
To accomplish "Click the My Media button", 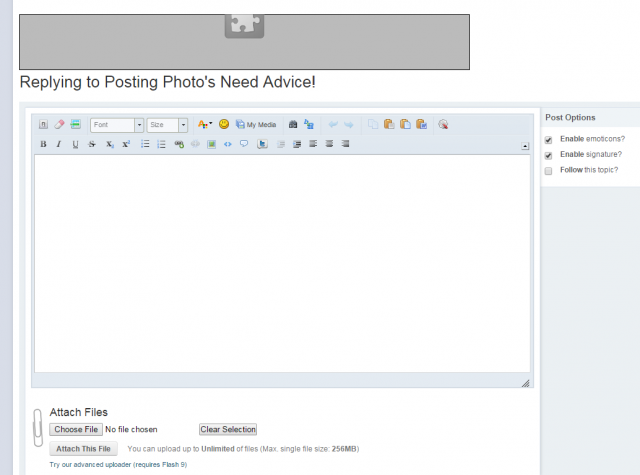I will click(x=256, y=125).
